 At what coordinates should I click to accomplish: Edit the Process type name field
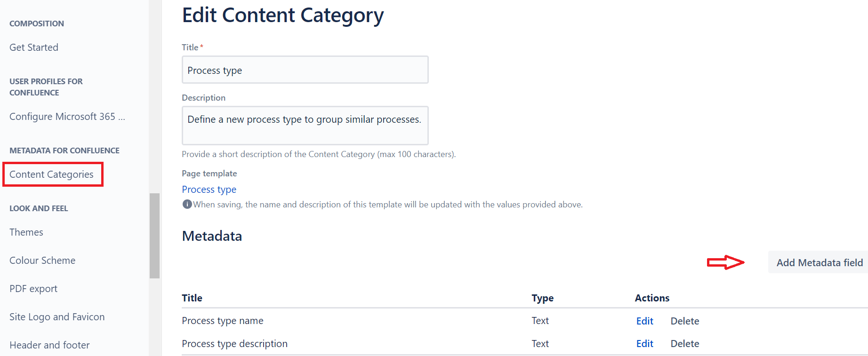644,321
